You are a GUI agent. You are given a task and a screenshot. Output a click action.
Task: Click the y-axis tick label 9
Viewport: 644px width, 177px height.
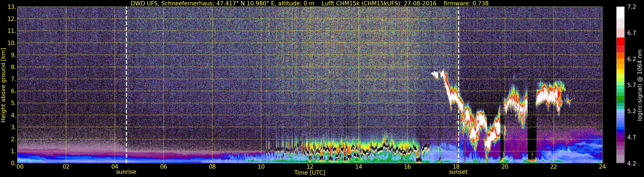click(13, 55)
